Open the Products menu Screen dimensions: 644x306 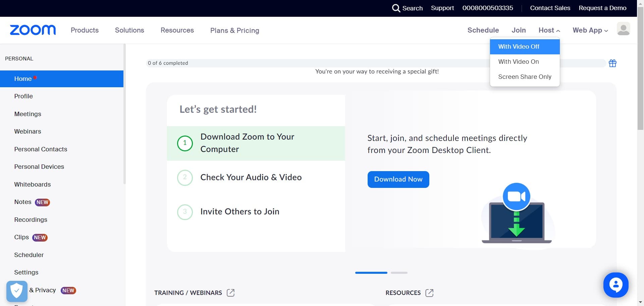85,30
